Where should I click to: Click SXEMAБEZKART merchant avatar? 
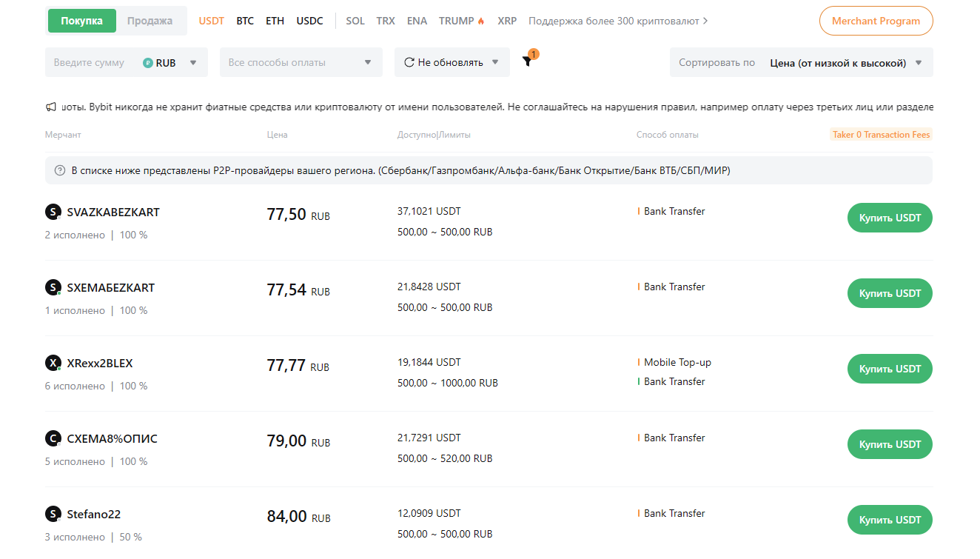coord(53,288)
